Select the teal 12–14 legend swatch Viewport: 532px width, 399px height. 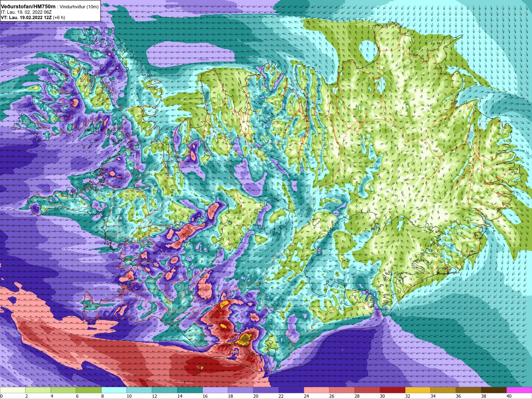tap(165, 390)
